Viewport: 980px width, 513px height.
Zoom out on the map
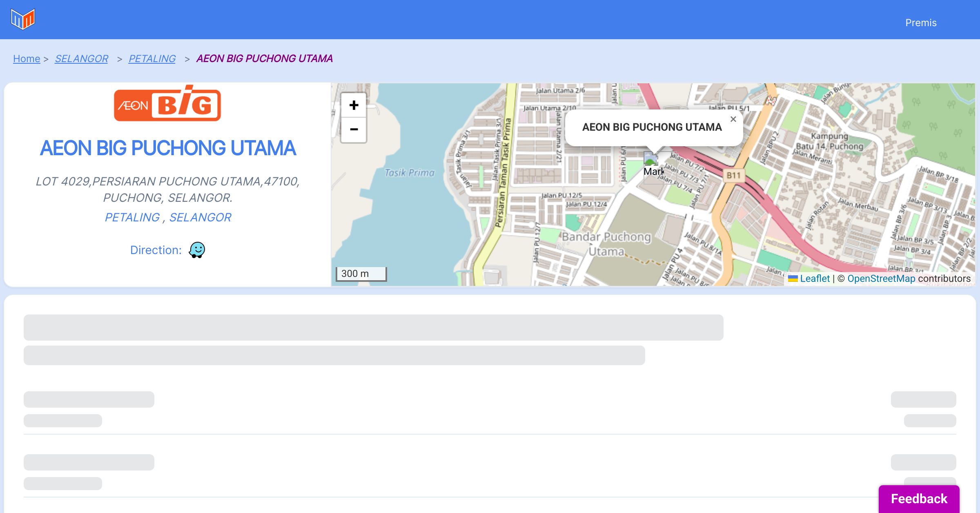click(x=354, y=130)
